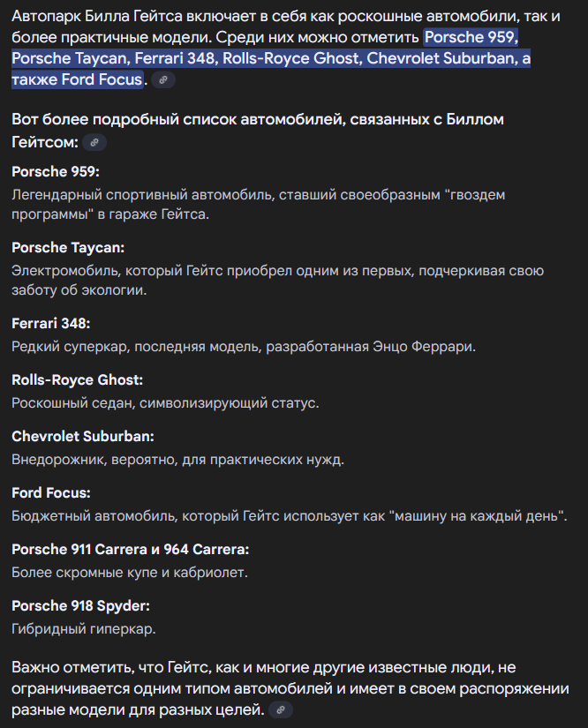The height and width of the screenshot is (728, 588).
Task: Open link icon after 'разных целей.'
Action: 281,709
